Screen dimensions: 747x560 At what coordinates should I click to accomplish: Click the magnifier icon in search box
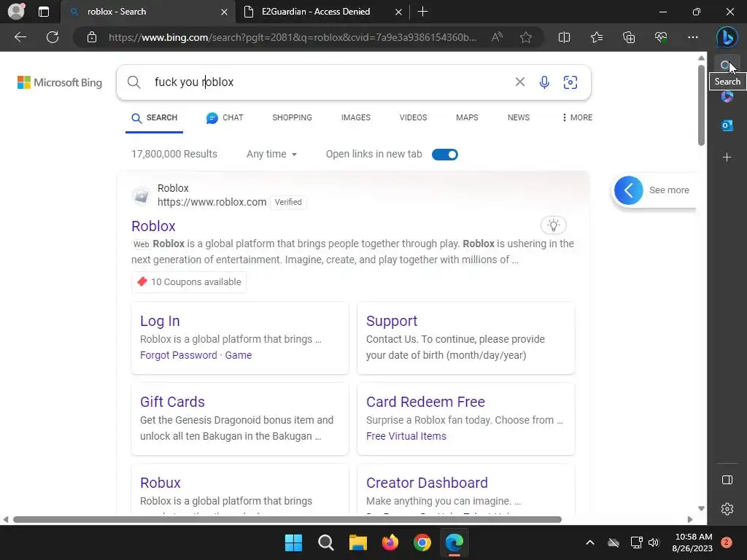[134, 82]
